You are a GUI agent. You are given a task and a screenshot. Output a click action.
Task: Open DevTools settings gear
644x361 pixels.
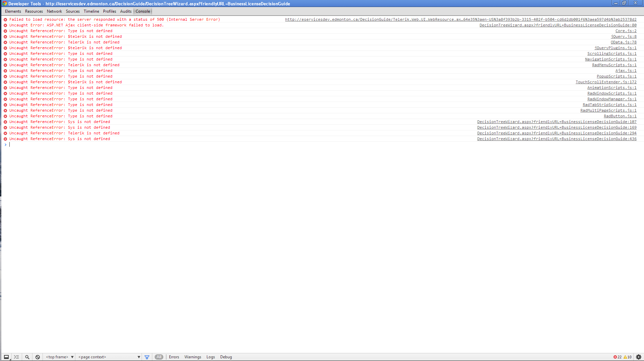pos(639,357)
